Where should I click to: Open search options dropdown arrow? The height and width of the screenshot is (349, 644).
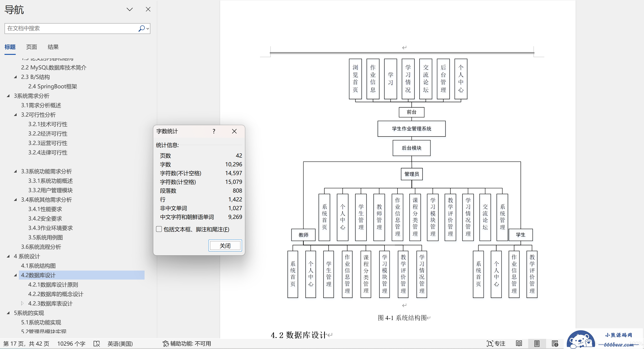click(148, 29)
